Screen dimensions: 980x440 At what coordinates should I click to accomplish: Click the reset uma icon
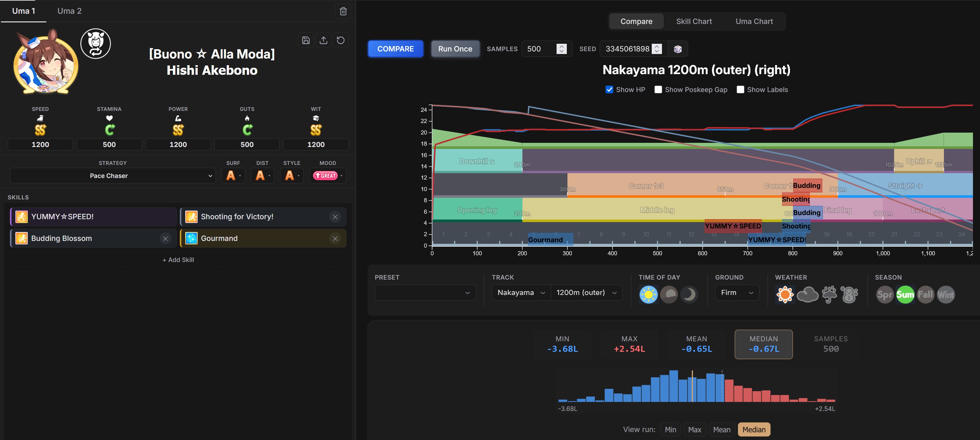(x=340, y=40)
